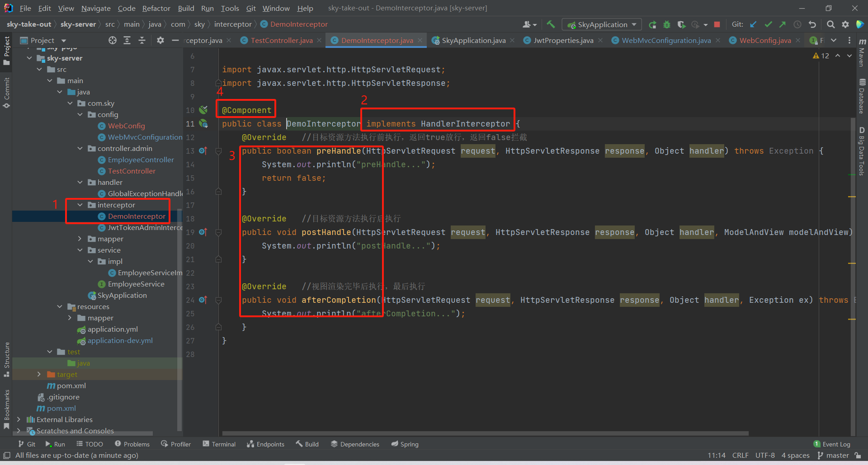The image size is (868, 465).
Task: Expand the target folder in the tree
Action: [39, 374]
